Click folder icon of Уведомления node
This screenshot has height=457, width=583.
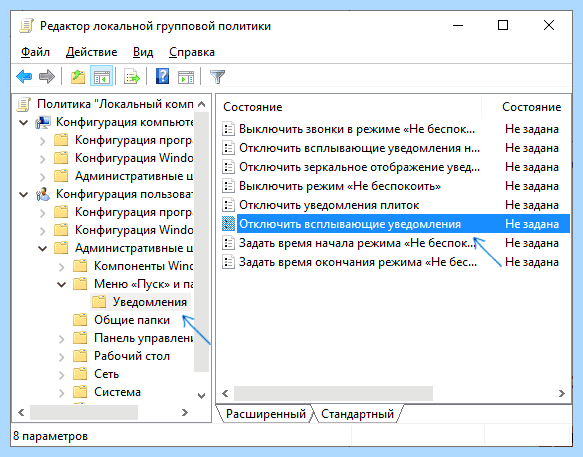point(99,302)
